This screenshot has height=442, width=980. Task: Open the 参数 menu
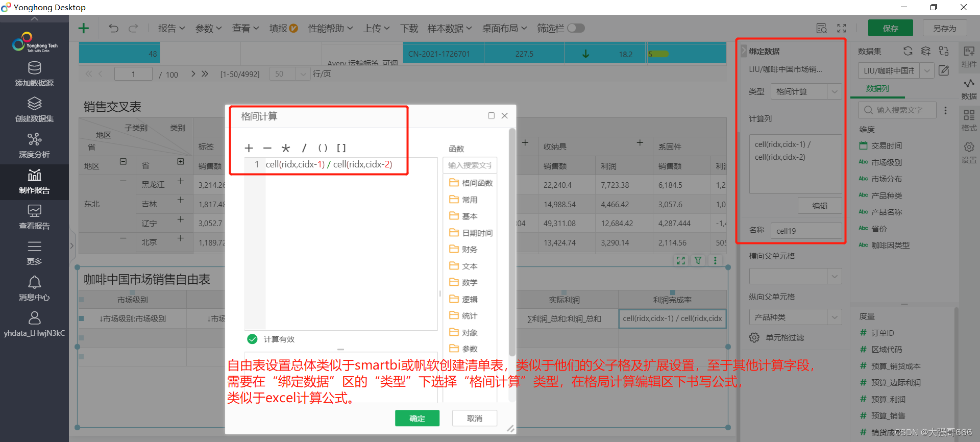[x=209, y=28]
